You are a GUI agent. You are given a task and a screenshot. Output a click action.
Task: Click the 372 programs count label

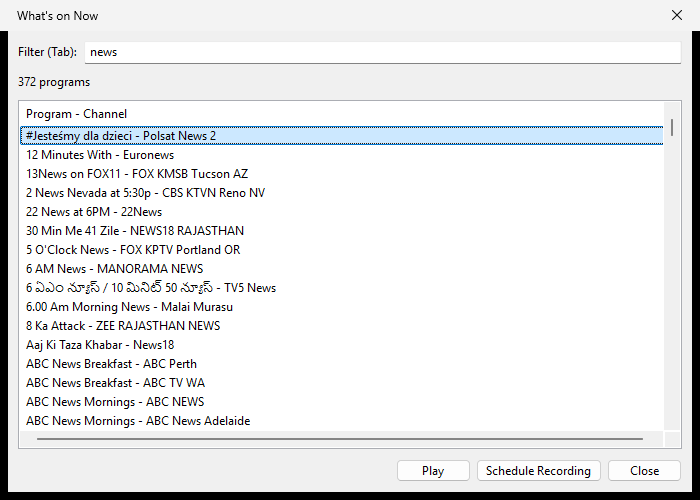click(54, 82)
